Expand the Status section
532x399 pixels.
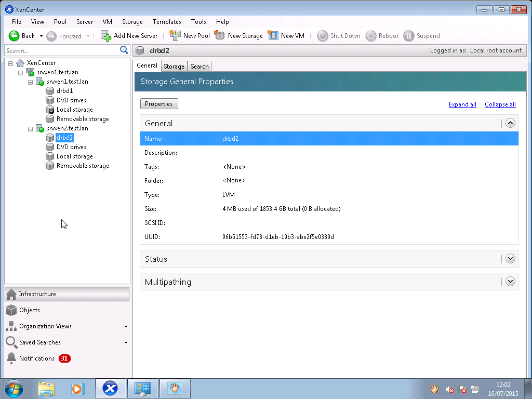pyautogui.click(x=510, y=259)
